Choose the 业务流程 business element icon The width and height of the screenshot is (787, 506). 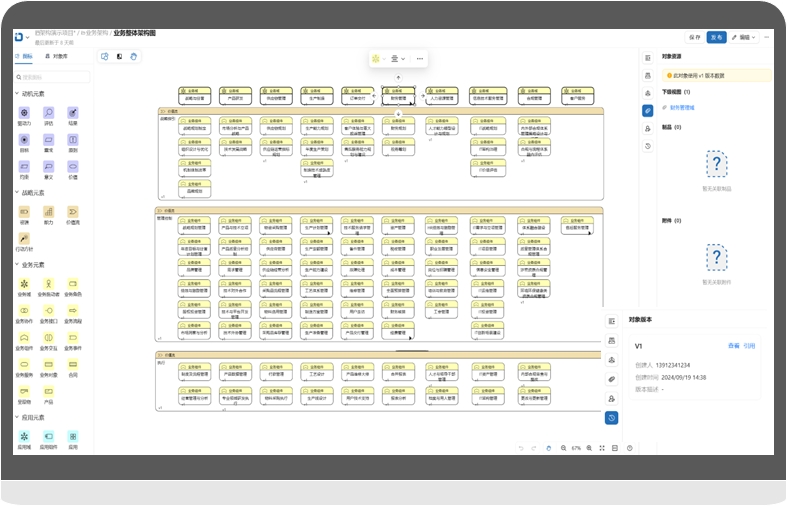tap(73, 311)
